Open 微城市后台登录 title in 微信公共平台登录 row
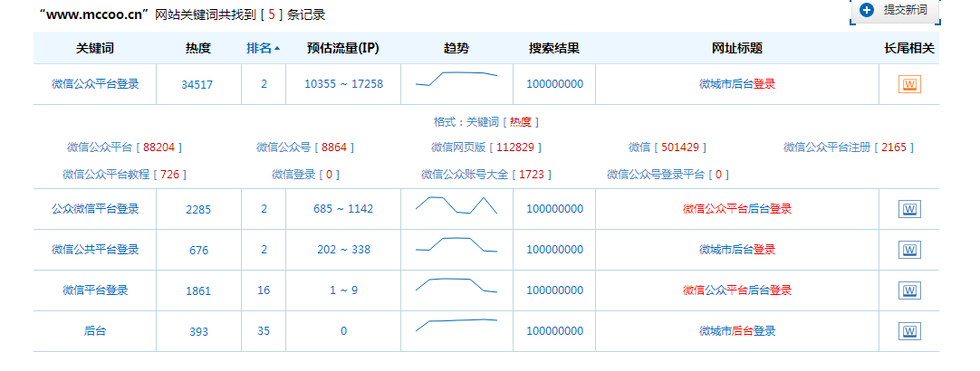The width and height of the screenshot is (980, 371). (737, 249)
